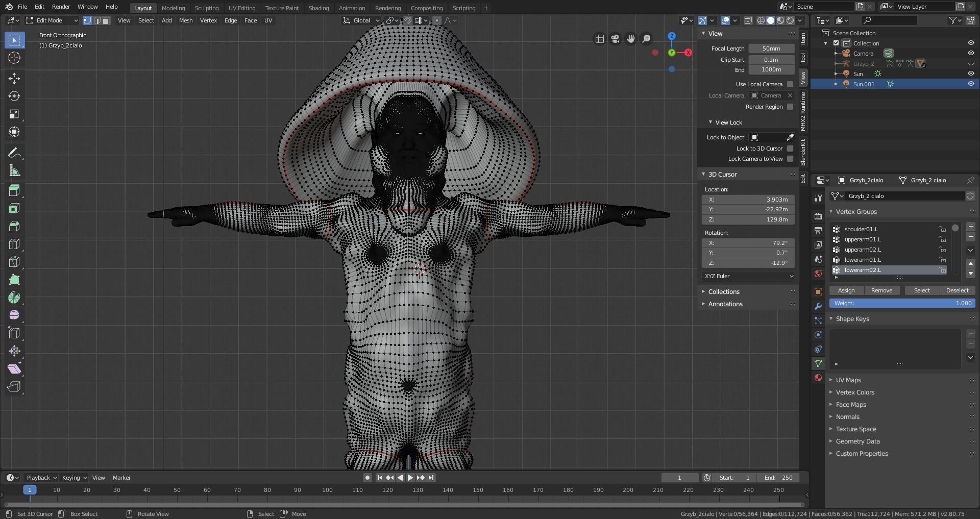The image size is (980, 519).
Task: Toggle X-ray display in viewport header
Action: click(748, 20)
